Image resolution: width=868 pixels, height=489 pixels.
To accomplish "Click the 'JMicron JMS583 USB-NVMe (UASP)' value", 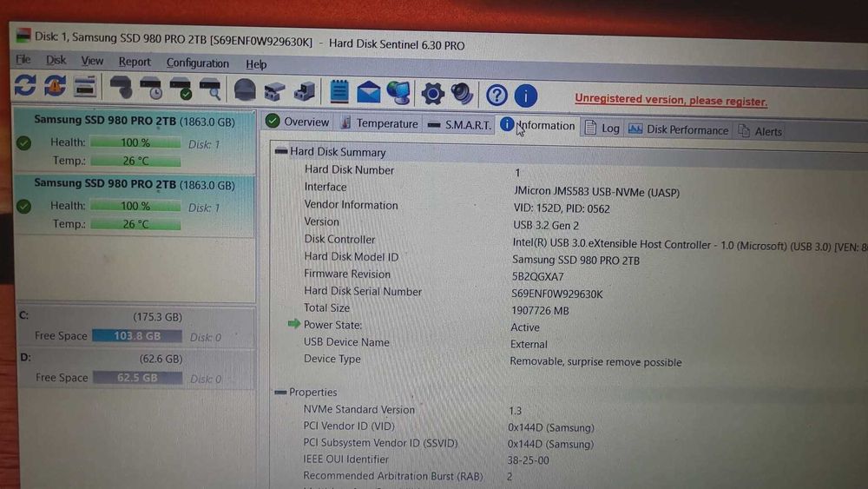I will (x=596, y=192).
